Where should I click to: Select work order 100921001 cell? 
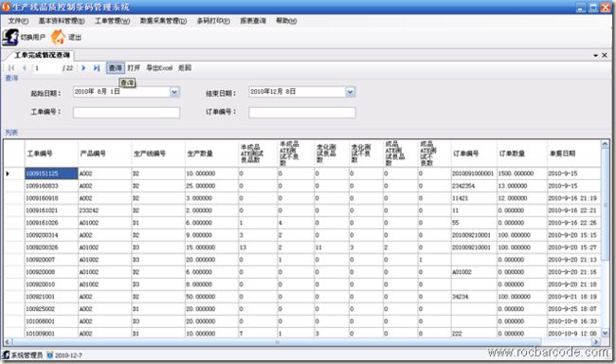pyautogui.click(x=51, y=297)
